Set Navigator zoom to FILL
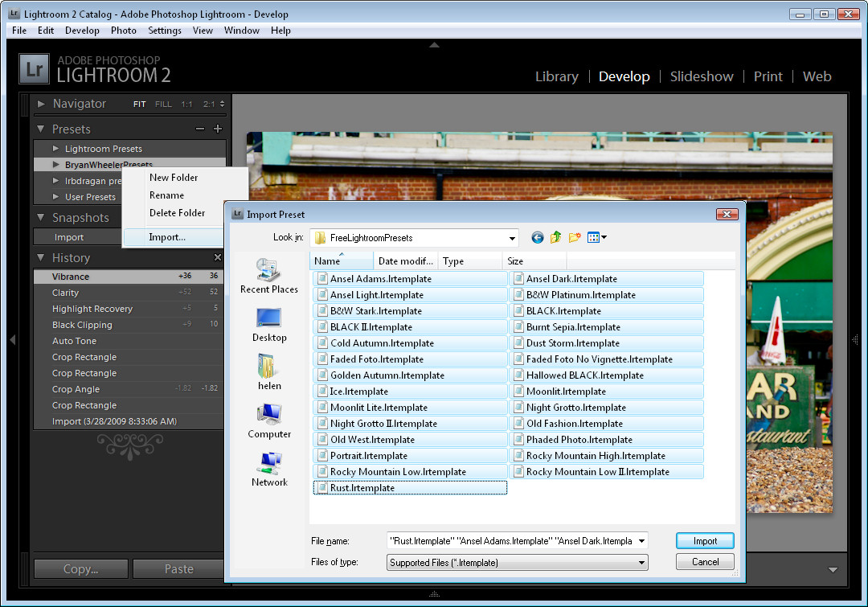The height and width of the screenshot is (607, 868). 163,105
